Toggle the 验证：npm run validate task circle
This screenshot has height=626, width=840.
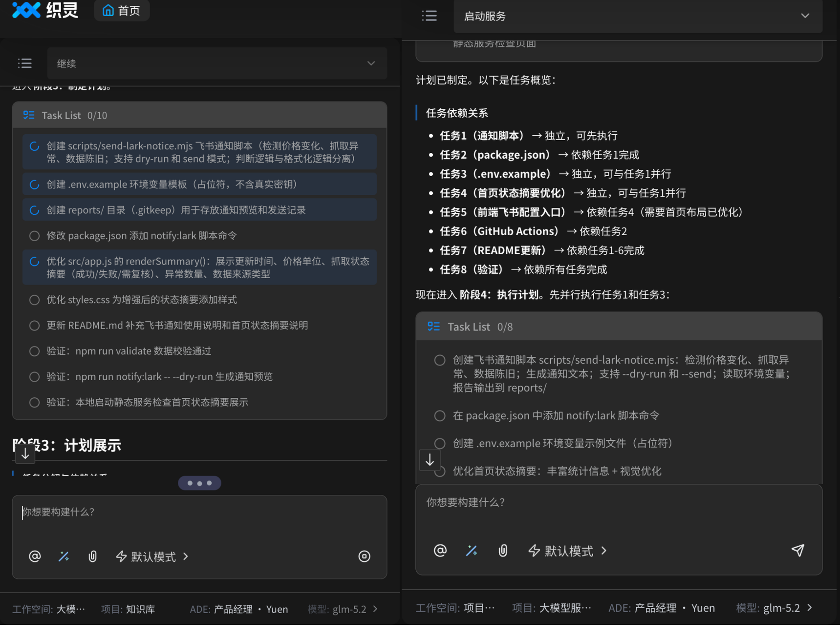click(35, 351)
